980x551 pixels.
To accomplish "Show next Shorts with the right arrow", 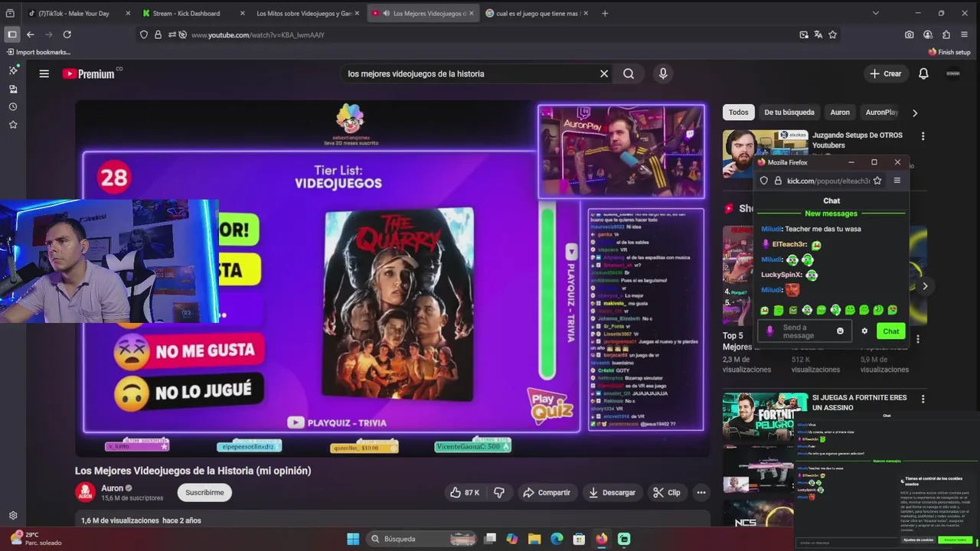I will [925, 286].
